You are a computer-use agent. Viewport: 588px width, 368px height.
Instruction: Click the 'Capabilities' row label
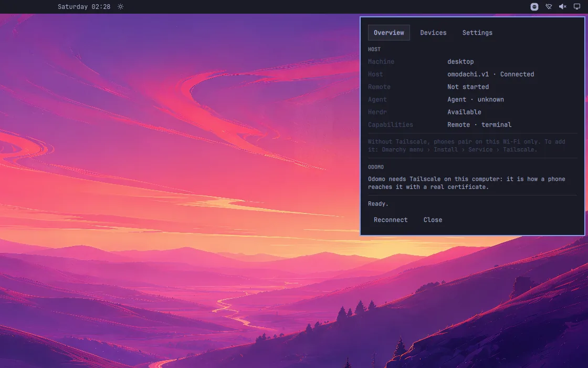pyautogui.click(x=391, y=125)
